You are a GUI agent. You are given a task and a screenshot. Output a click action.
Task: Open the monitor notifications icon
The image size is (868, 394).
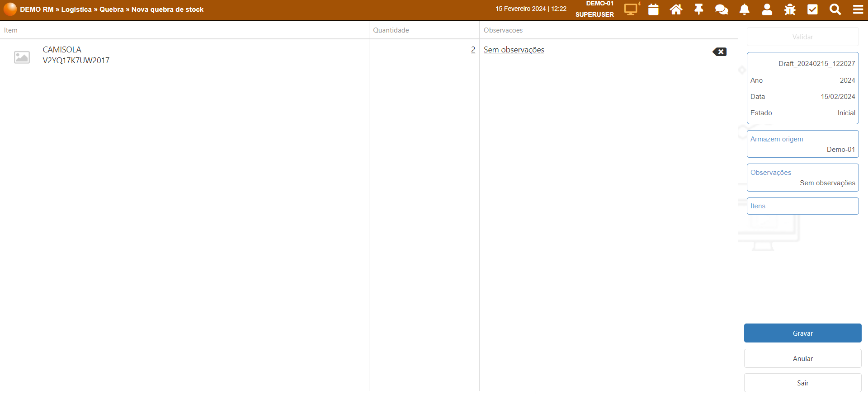pyautogui.click(x=631, y=9)
